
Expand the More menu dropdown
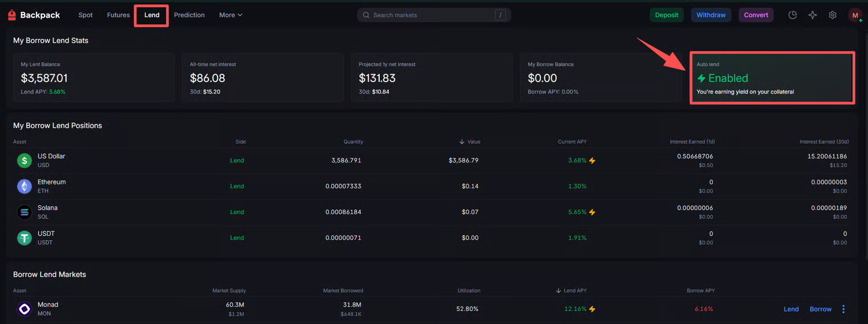click(231, 15)
